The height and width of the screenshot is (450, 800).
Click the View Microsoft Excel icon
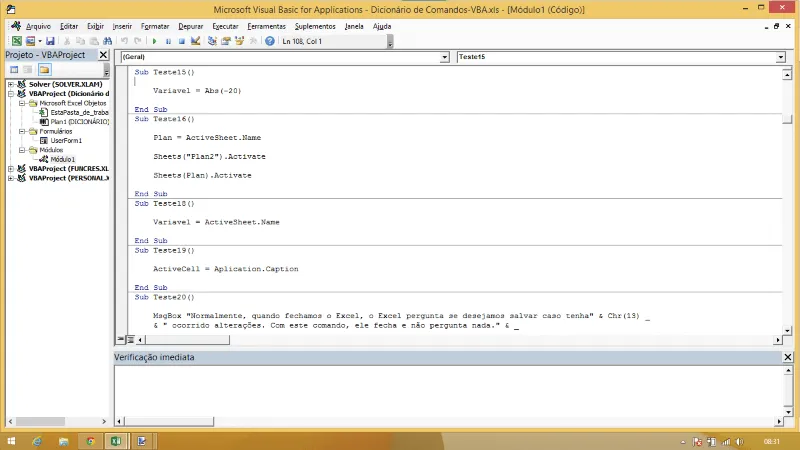(x=16, y=41)
